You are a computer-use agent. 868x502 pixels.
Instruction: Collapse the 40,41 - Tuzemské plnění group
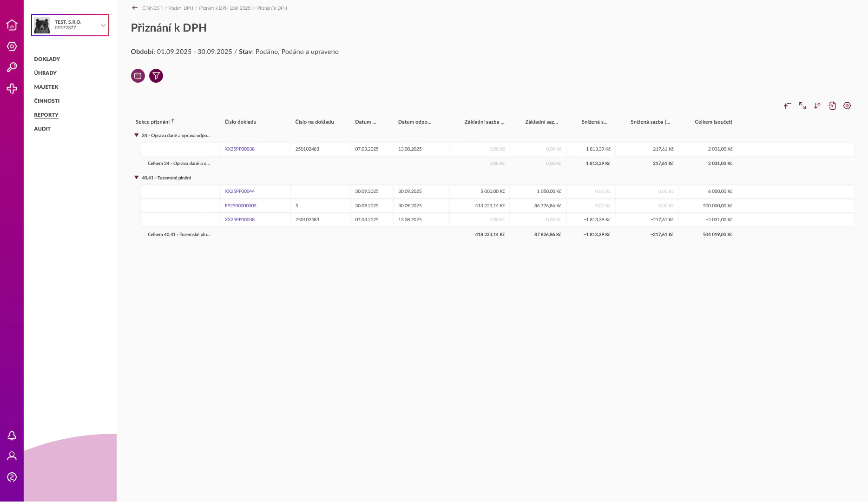(x=137, y=178)
